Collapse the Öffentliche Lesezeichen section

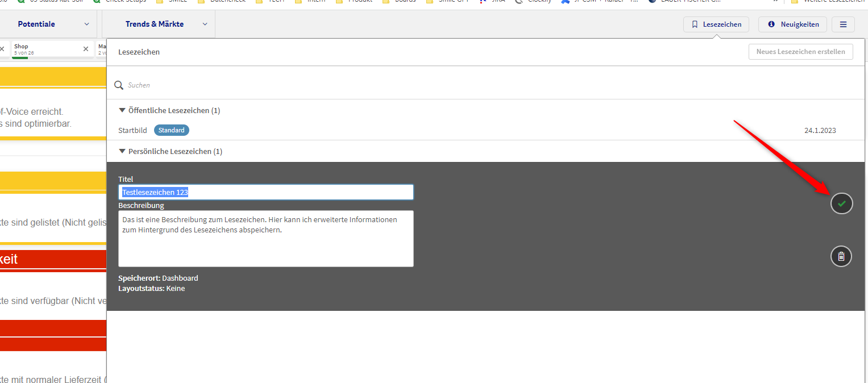pyautogui.click(x=122, y=110)
